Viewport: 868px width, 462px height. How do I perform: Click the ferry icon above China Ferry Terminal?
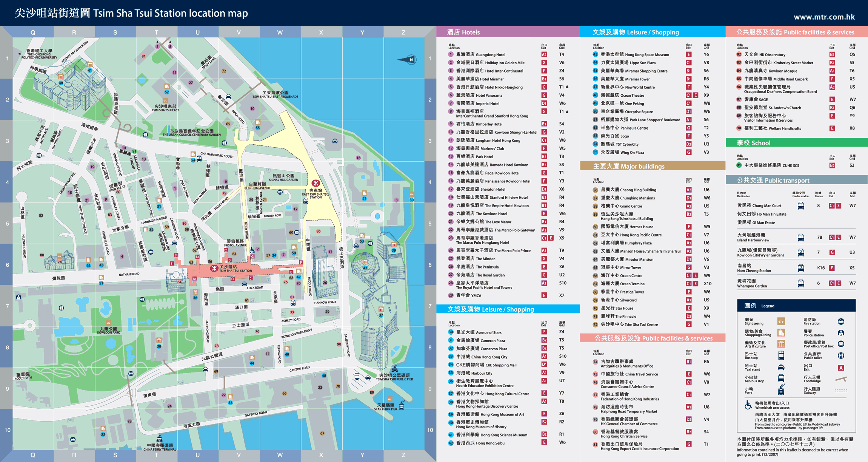[x=160, y=439]
